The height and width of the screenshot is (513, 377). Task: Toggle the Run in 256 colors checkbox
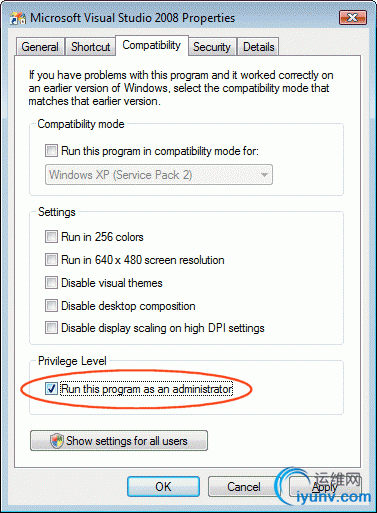51,237
